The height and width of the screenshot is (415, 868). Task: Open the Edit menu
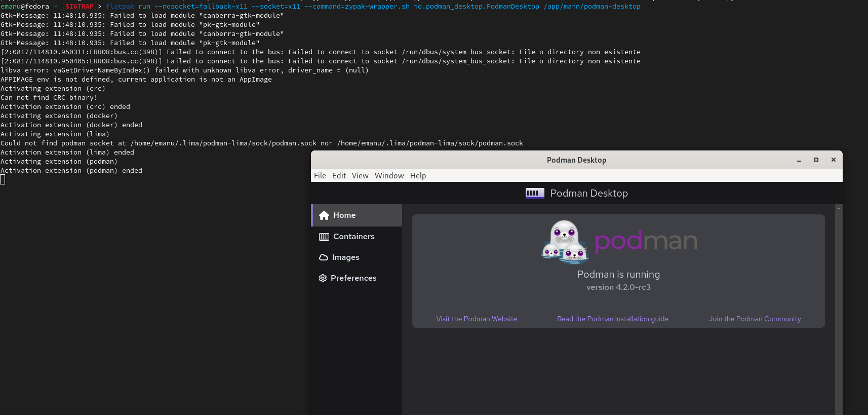pos(339,176)
